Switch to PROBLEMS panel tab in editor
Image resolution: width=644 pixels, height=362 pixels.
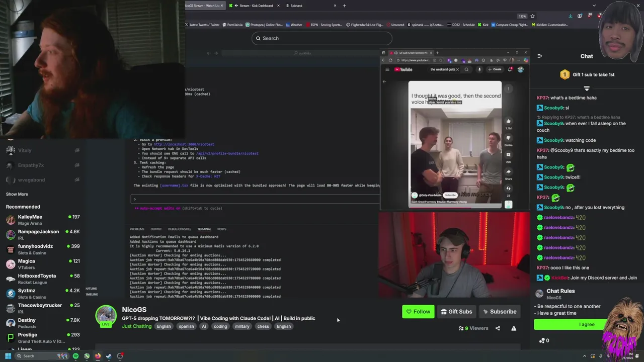click(x=137, y=229)
